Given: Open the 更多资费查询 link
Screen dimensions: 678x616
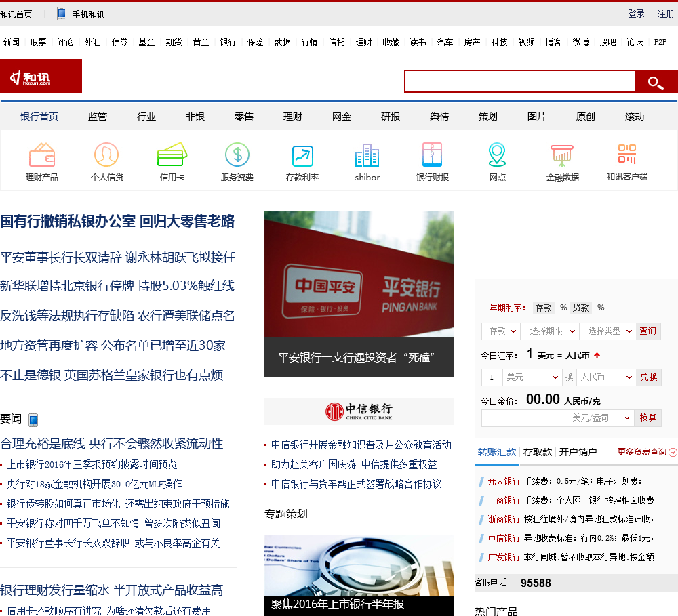Looking at the screenshot, I should point(641,452).
